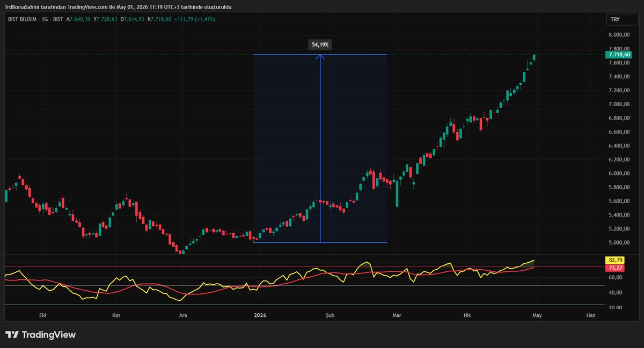644x348 pixels.
Task: Click the 6.200,00 price axis label
Action: (619, 160)
